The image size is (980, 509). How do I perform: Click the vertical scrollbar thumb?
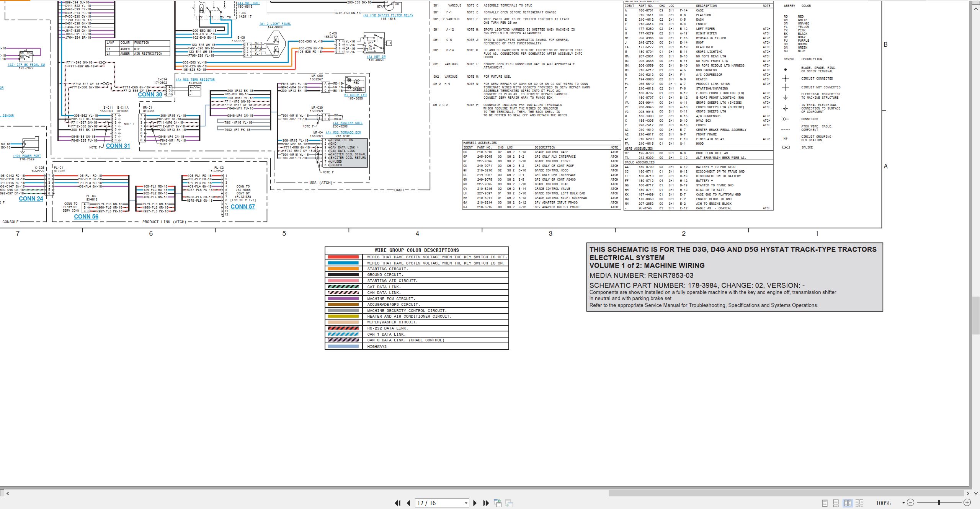pos(976,315)
